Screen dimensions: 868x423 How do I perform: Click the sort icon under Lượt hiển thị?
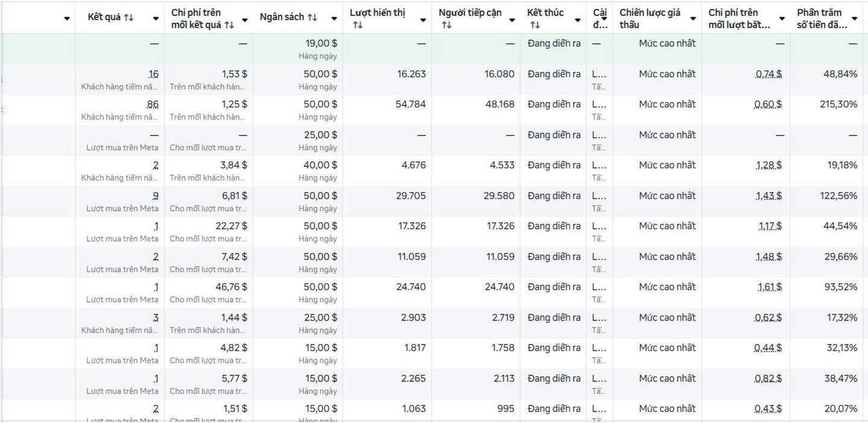[x=357, y=25]
